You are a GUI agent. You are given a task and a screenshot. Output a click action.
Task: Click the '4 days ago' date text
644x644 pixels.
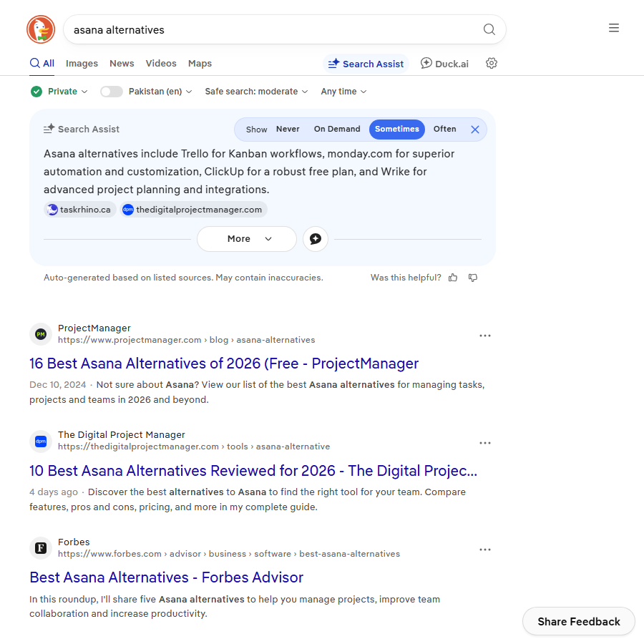(54, 492)
